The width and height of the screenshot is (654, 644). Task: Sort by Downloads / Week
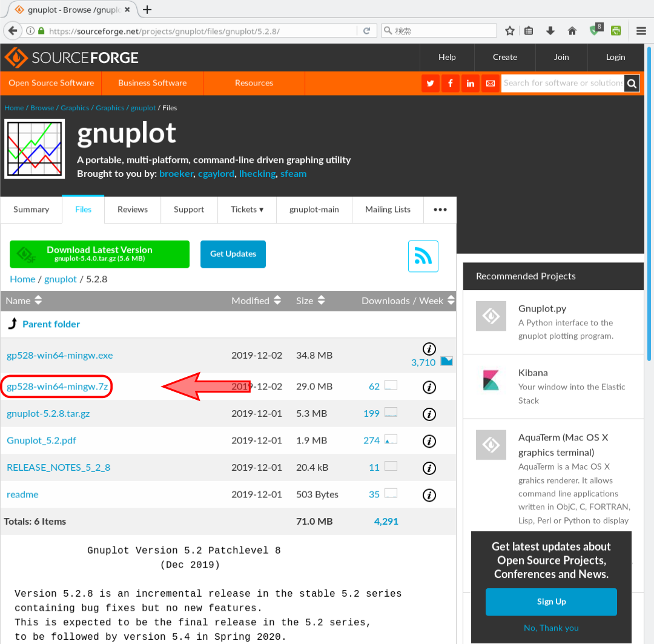(408, 300)
